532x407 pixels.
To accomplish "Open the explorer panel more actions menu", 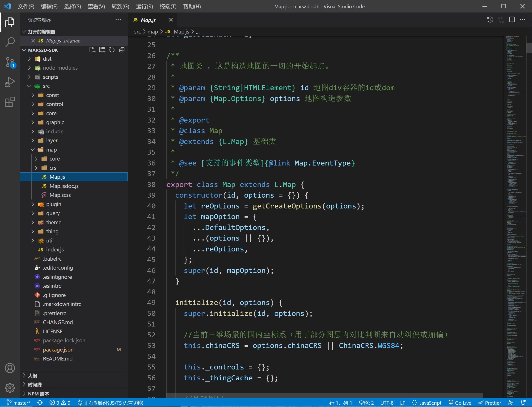I will tap(118, 20).
